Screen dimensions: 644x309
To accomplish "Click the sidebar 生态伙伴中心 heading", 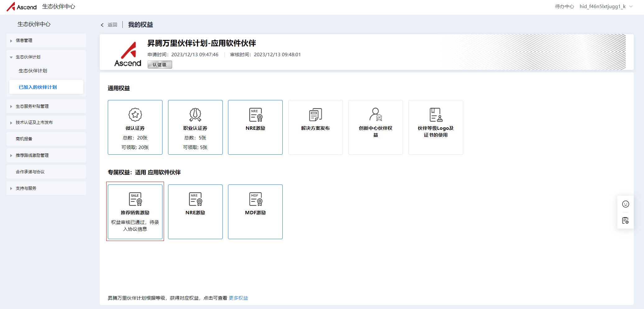I will [x=34, y=24].
